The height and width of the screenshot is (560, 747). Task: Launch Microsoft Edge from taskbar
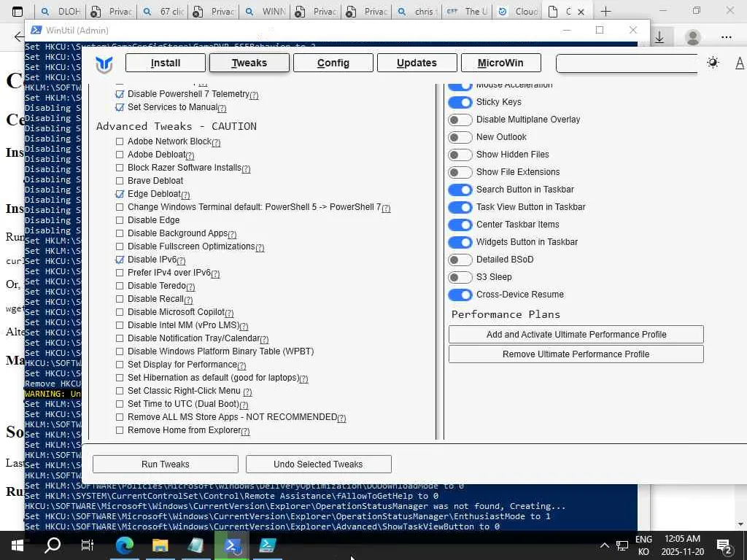(125, 545)
